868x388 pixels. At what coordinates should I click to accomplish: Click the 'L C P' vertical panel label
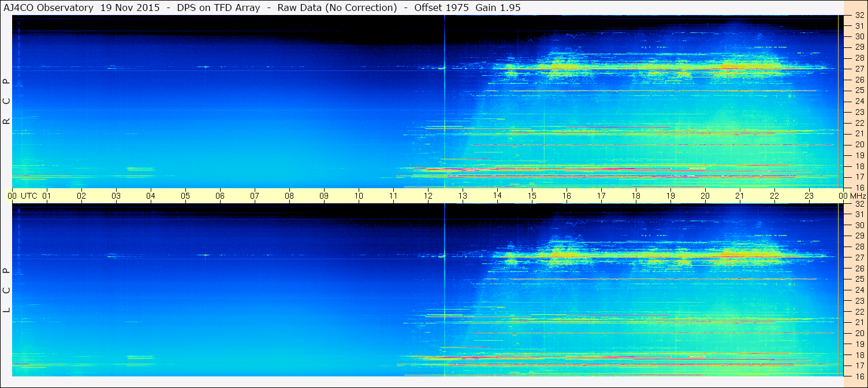[6, 290]
